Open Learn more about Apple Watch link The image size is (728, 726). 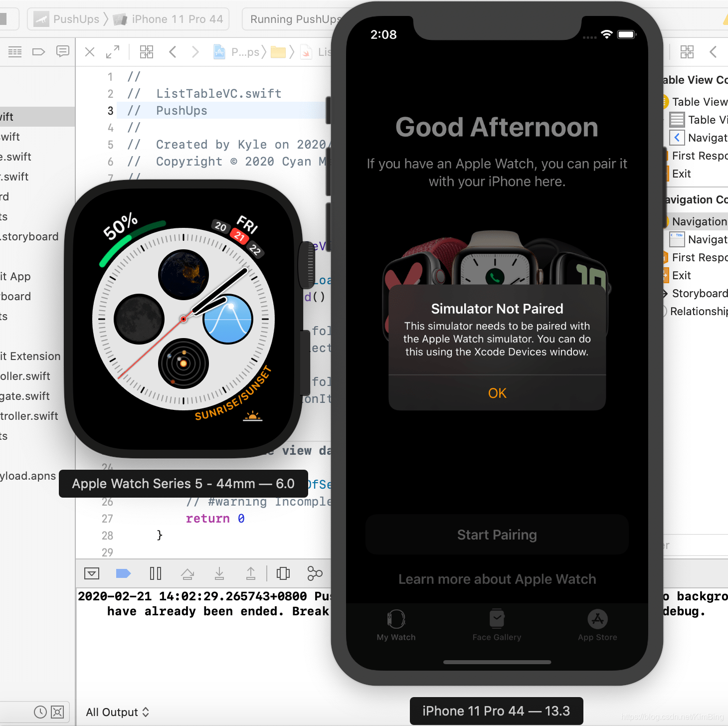point(497,579)
